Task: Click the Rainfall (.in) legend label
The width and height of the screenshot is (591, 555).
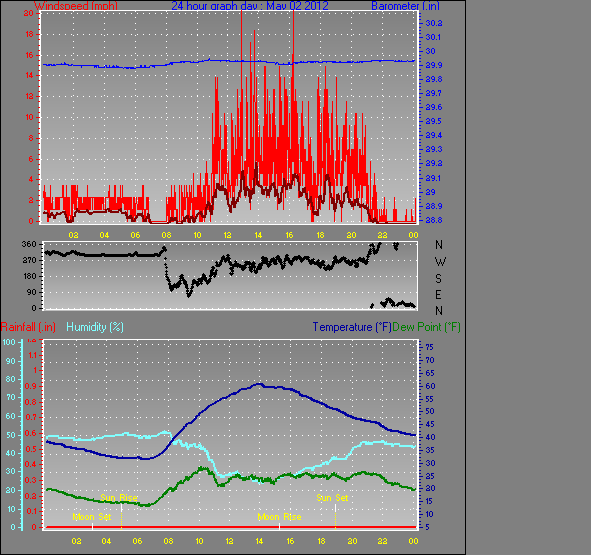Action: pyautogui.click(x=28, y=327)
